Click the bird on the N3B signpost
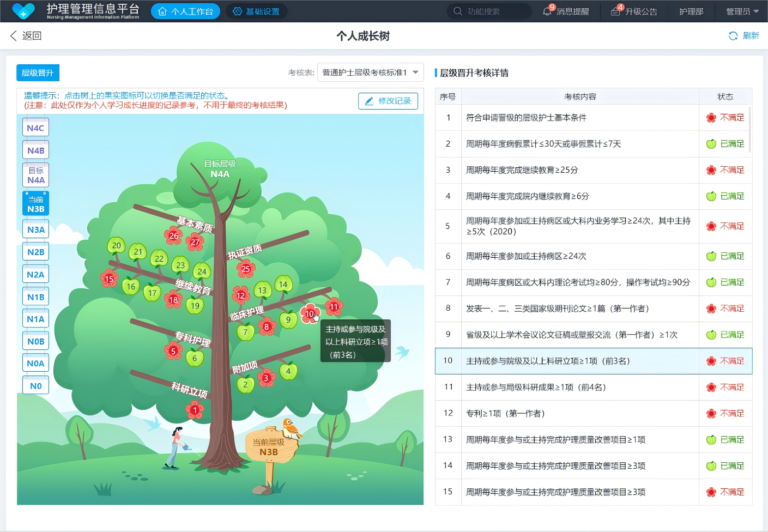This screenshot has height=532, width=768. pos(291,428)
